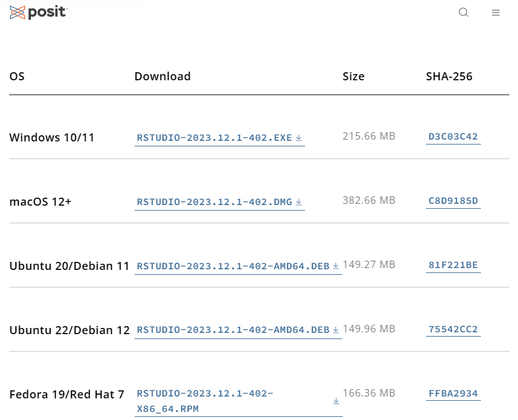
Task: Open SHA-256 hash FFBA2934
Action: click(x=453, y=393)
